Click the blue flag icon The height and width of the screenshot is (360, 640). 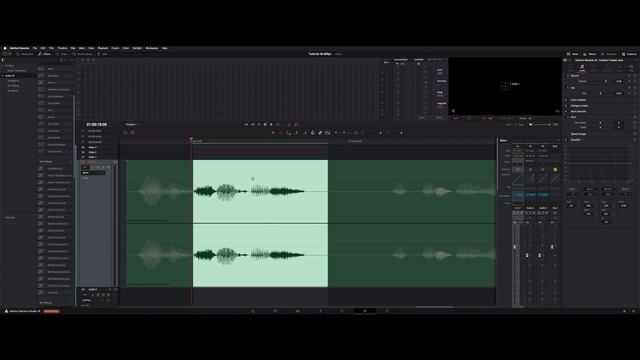click(x=336, y=133)
